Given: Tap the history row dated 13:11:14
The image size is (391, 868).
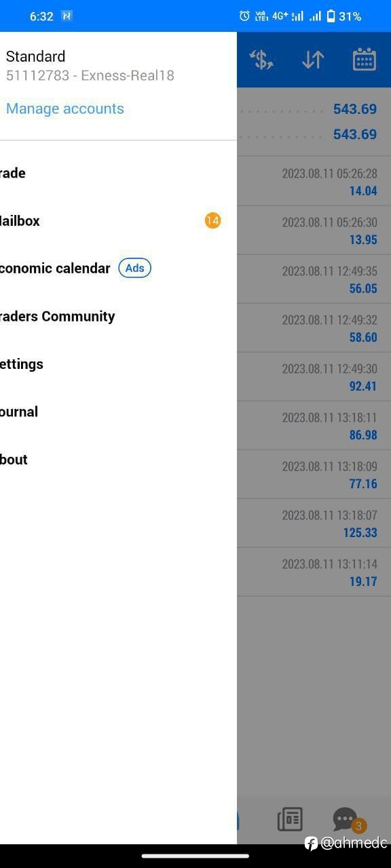Looking at the screenshot, I should (x=314, y=572).
